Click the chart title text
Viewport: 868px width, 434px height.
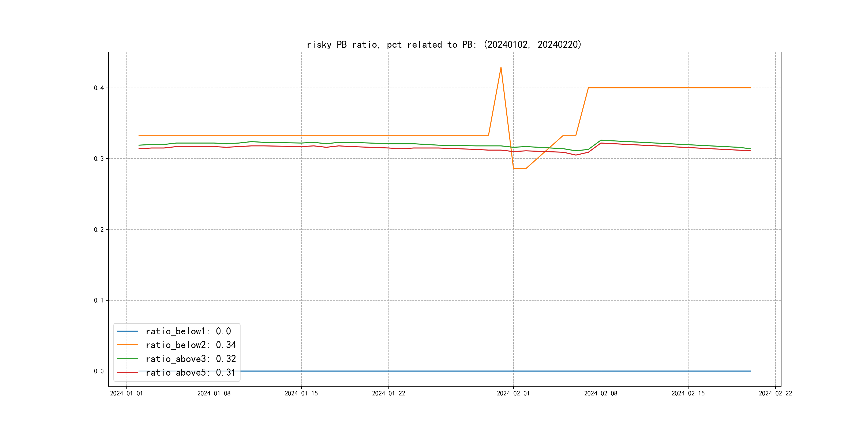(444, 44)
